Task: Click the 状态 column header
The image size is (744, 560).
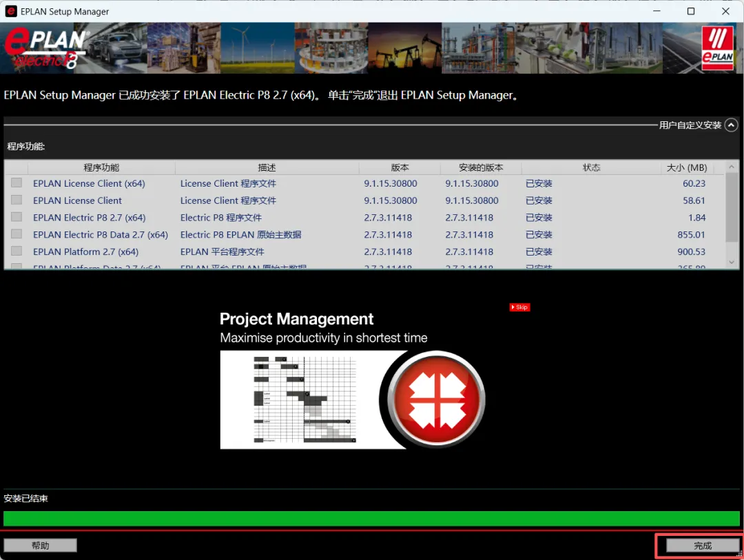Action: tap(591, 167)
